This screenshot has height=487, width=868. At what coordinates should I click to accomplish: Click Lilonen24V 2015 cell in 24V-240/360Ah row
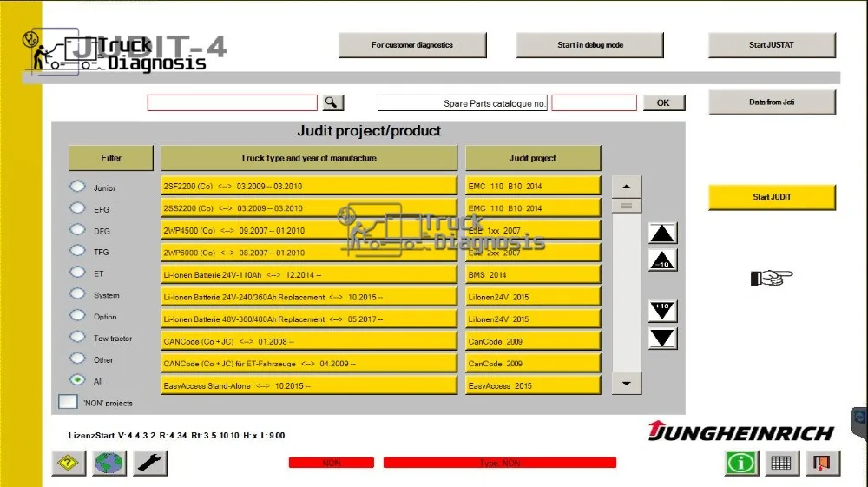pos(533,297)
